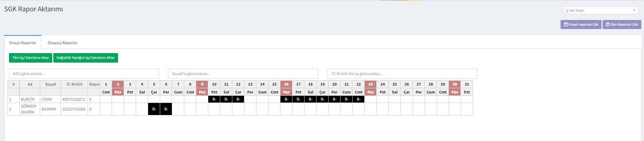644x141 pixels.
Task: Click the calendar icon in Tüm Raporları Çek
Action: (x=608, y=25)
